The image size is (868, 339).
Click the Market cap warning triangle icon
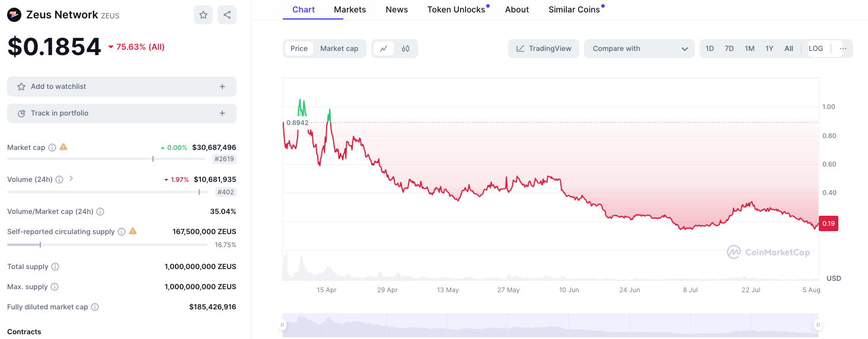63,147
